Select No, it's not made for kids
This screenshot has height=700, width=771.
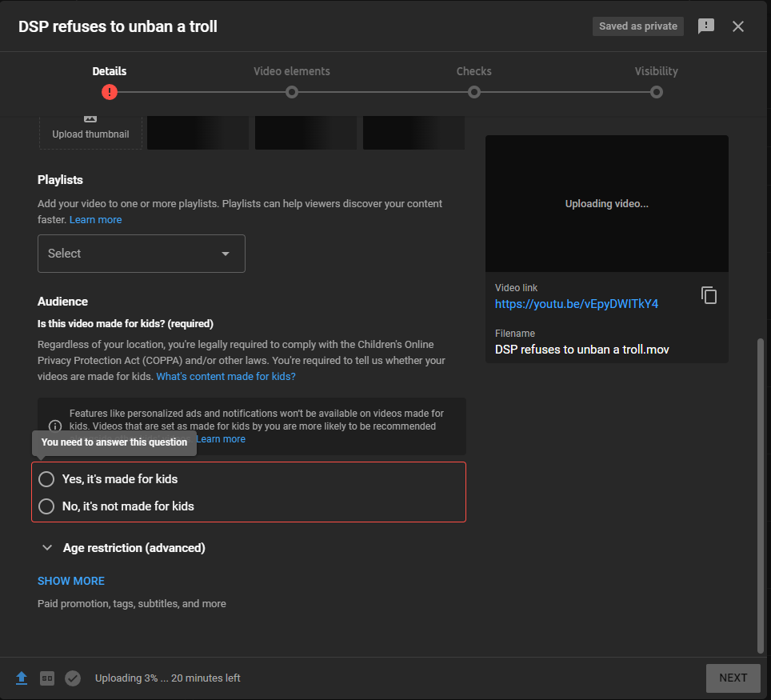46,506
